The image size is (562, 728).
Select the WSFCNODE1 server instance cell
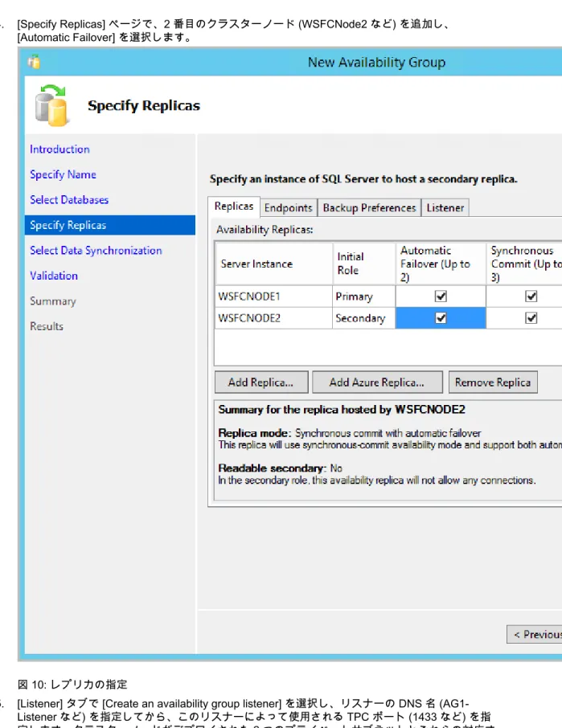click(x=274, y=297)
